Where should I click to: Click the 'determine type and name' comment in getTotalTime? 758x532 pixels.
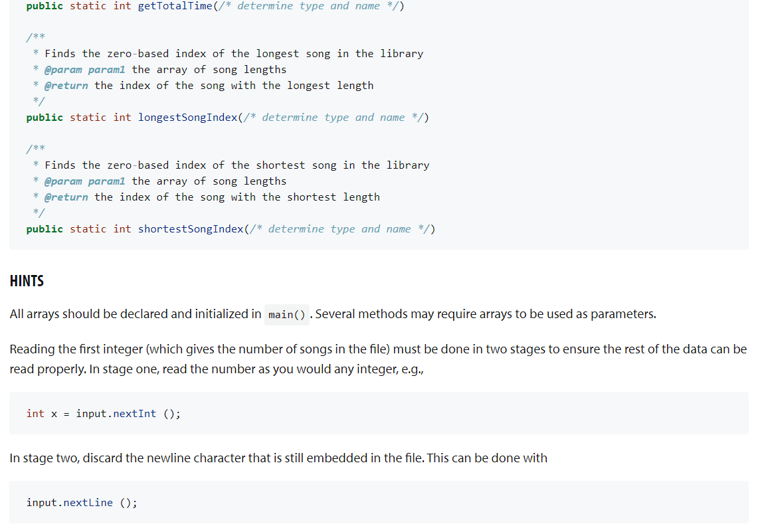pyautogui.click(x=308, y=6)
